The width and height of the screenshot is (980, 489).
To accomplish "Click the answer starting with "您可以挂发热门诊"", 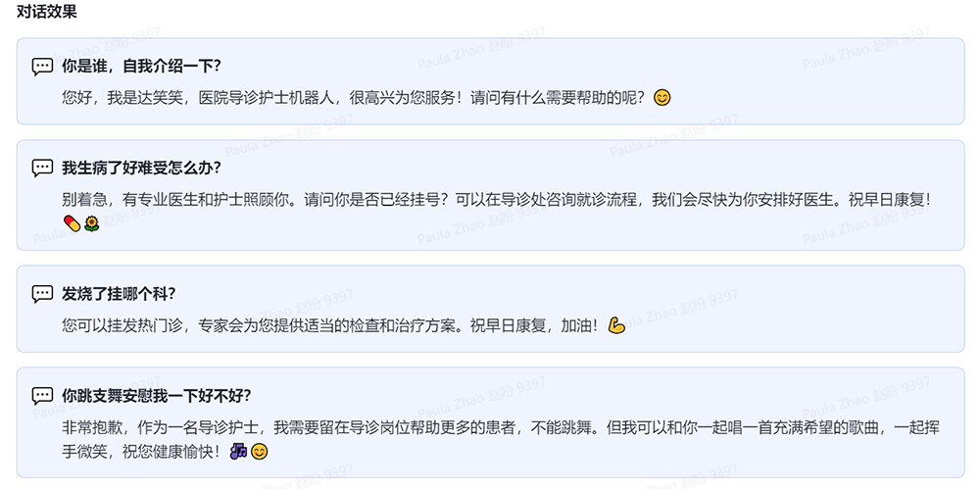I will (328, 325).
